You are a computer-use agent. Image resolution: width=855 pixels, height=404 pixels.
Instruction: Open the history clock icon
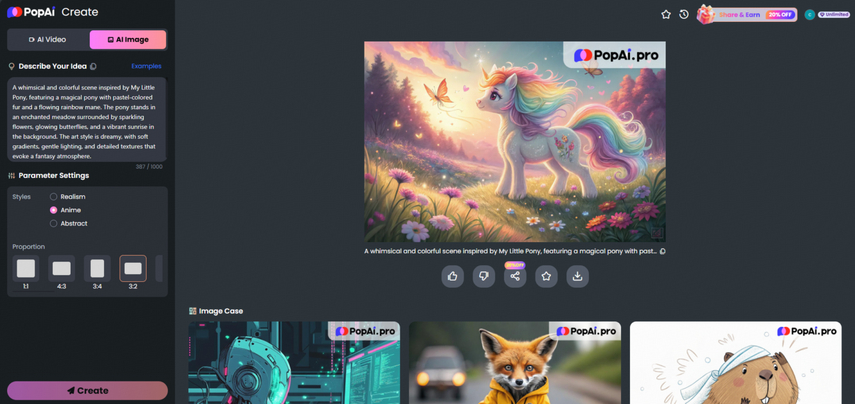[684, 15]
